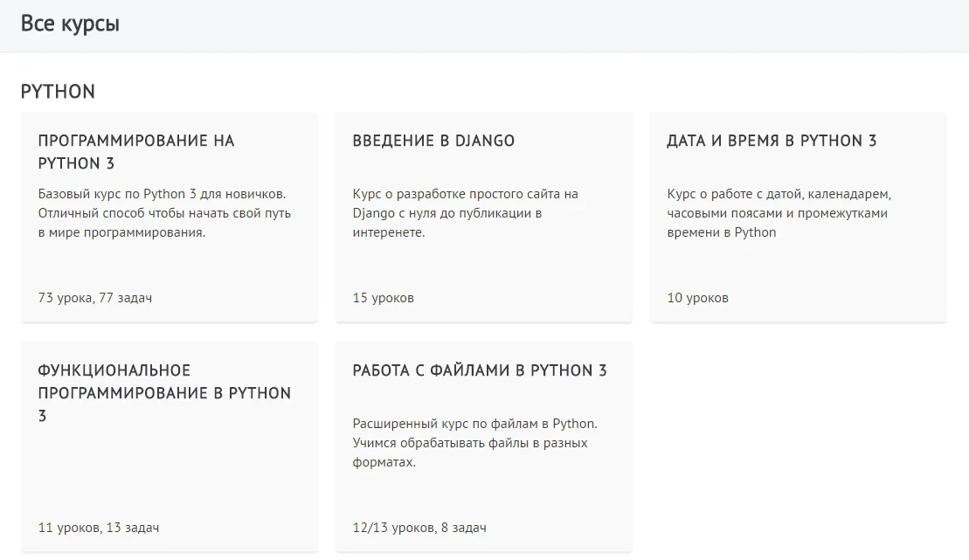
Task: Open 'Работа с файлами в Python 3' course
Action: (x=479, y=370)
